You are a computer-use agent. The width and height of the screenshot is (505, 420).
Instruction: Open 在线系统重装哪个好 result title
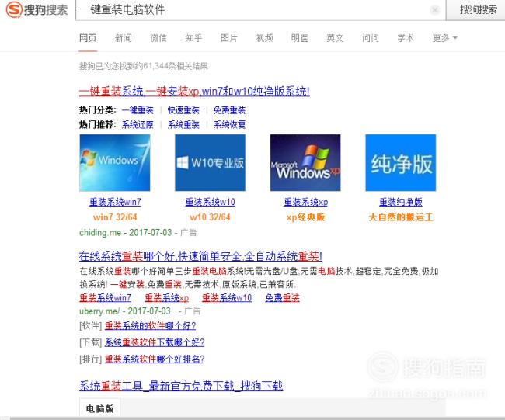pos(200,256)
